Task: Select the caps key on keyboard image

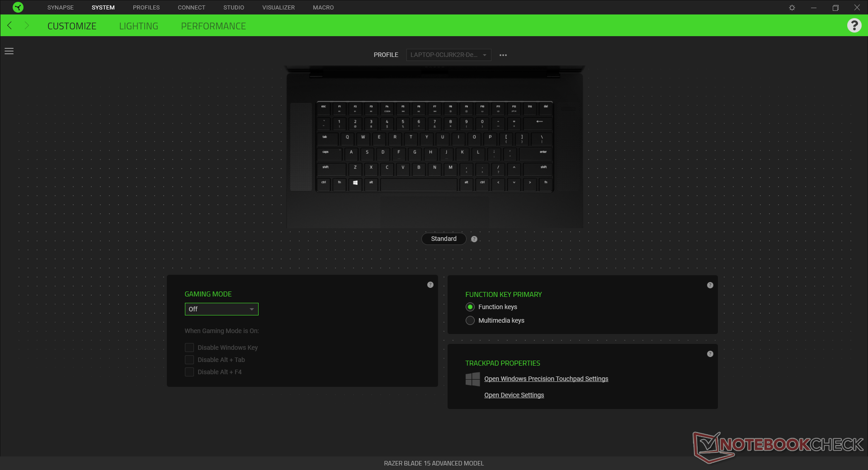Action: 330,154
